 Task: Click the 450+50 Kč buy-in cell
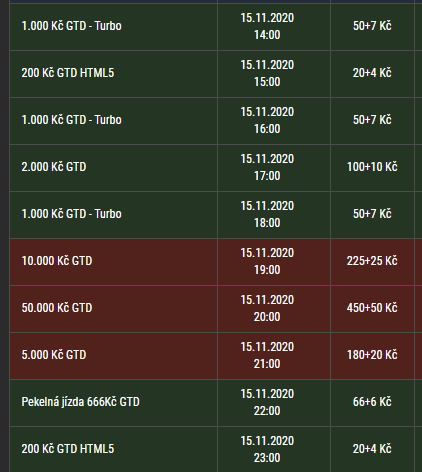[x=372, y=309]
